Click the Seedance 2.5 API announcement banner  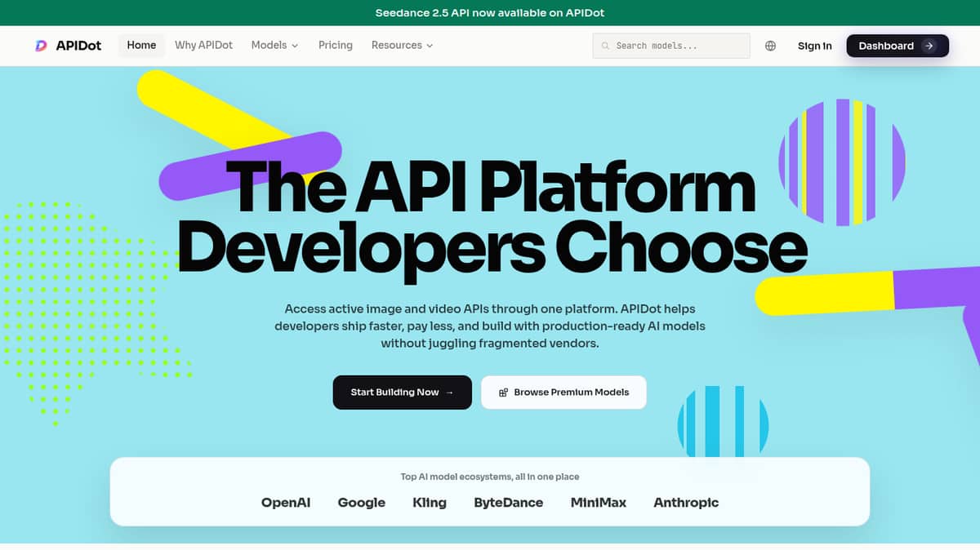tap(490, 13)
